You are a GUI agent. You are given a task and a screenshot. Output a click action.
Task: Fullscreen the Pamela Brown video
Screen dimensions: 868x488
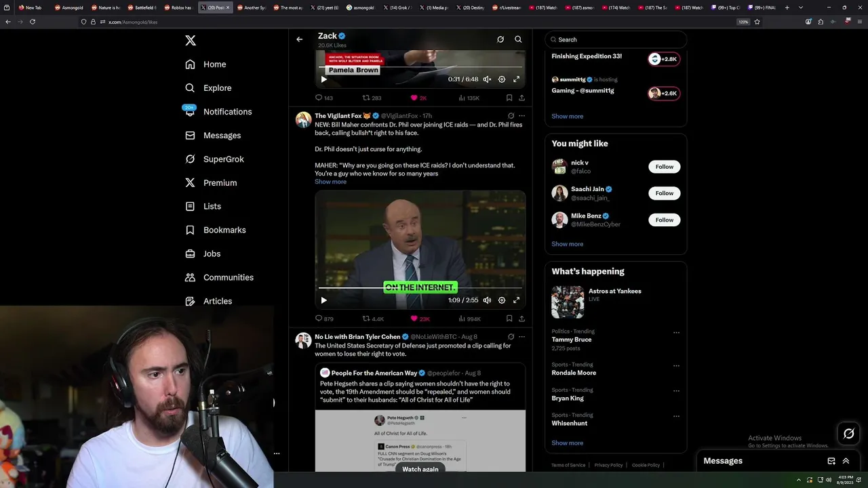pyautogui.click(x=516, y=79)
